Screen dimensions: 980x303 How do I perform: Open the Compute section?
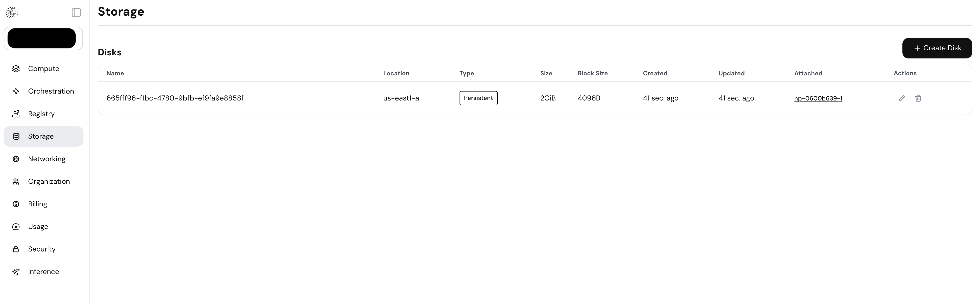tap(43, 69)
